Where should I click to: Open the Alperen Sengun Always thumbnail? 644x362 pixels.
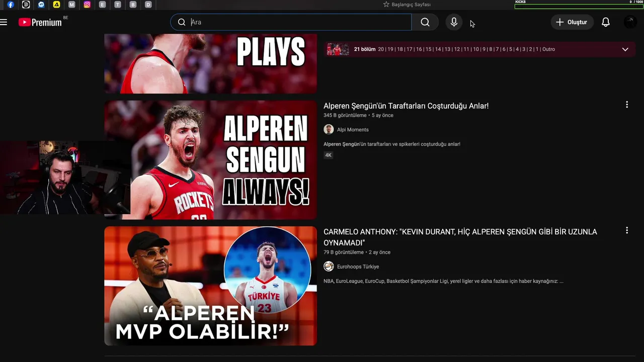(210, 160)
